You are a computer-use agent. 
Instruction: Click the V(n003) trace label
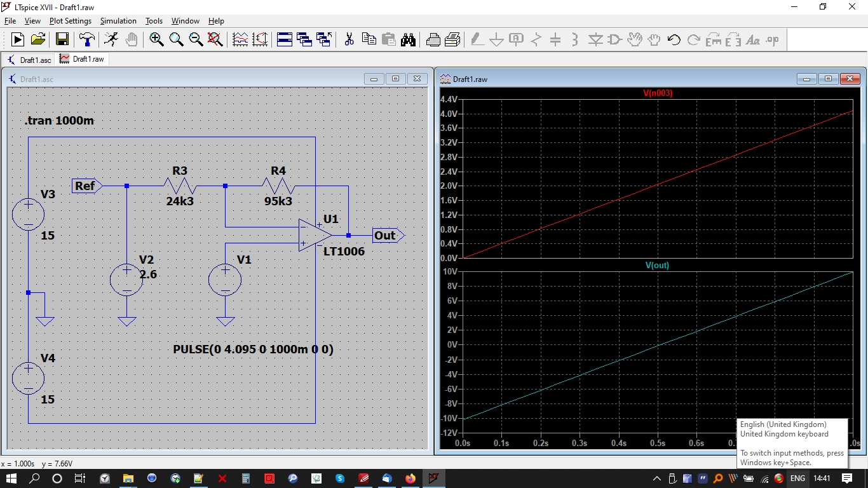tap(658, 93)
